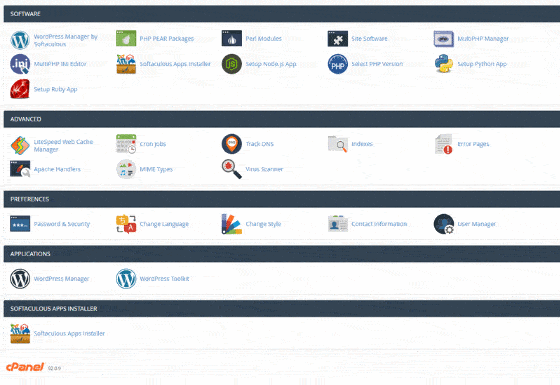Open the Change Language icon
560x385 pixels.
pos(126,224)
